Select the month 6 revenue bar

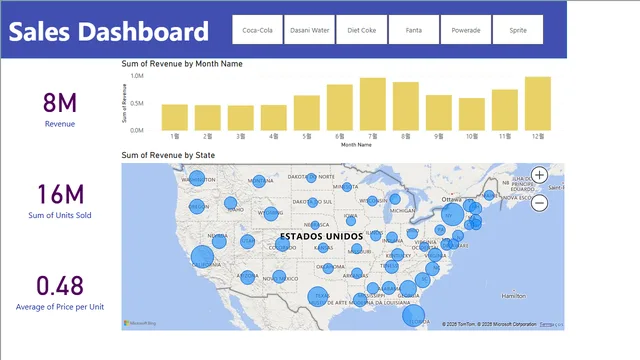coord(340,108)
